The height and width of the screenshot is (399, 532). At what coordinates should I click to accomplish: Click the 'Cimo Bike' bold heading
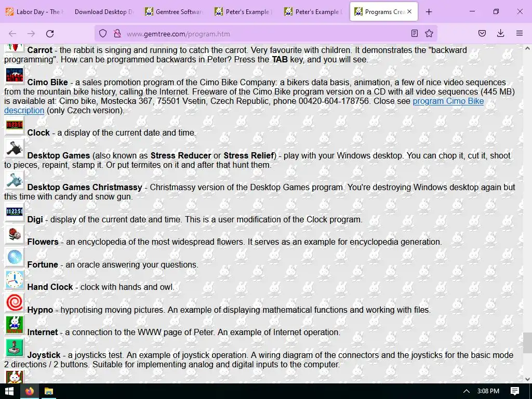point(47,83)
